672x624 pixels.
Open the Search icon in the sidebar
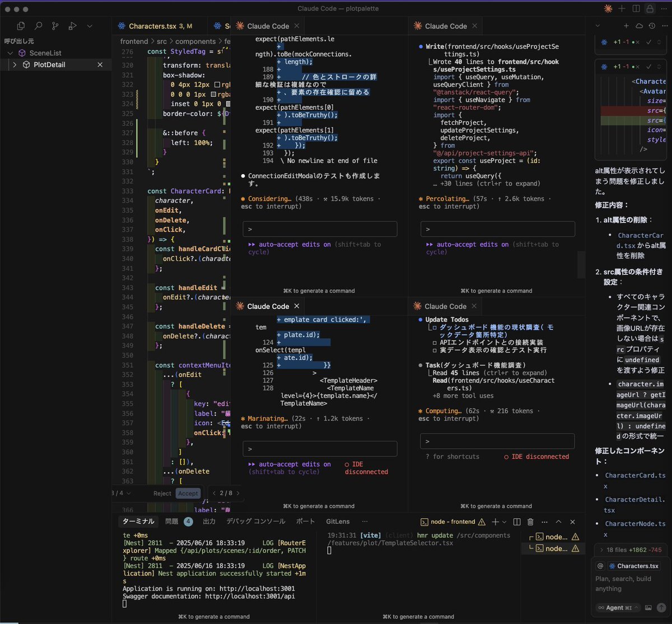click(x=38, y=26)
